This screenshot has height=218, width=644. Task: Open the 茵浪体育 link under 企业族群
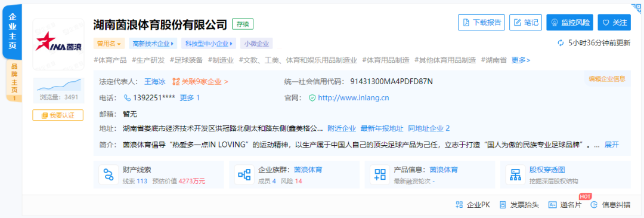click(308, 170)
